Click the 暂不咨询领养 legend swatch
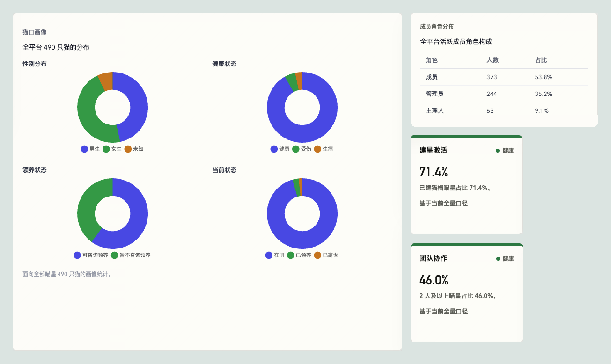The width and height of the screenshot is (611, 364). 114,255
